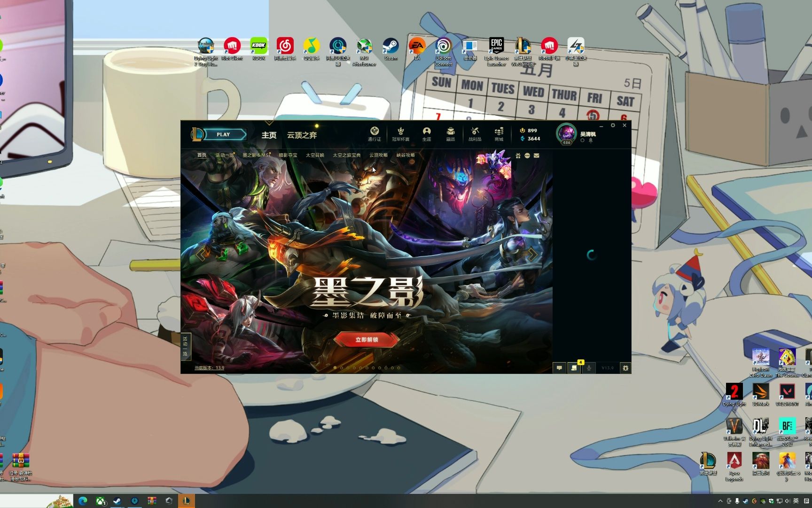Image resolution: width=812 pixels, height=508 pixels.
Task: Toggle the microphone in client footer
Action: 589,368
